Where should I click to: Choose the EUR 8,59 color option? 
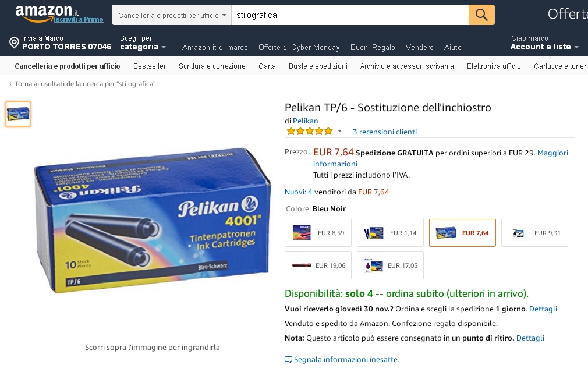318,233
